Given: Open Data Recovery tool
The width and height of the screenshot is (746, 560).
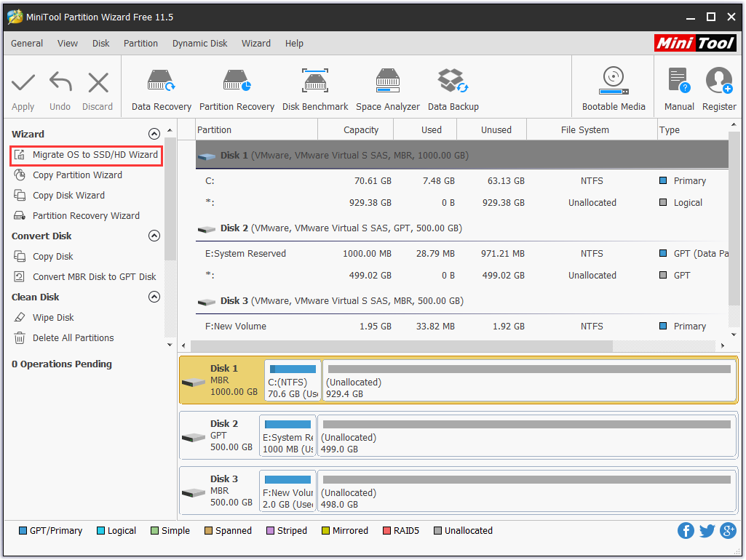Looking at the screenshot, I should point(162,90).
